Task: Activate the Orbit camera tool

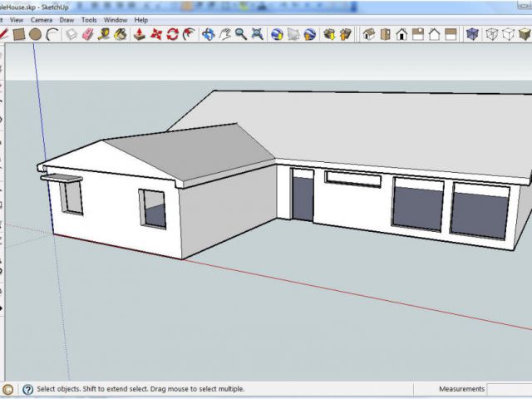Action: click(209, 34)
